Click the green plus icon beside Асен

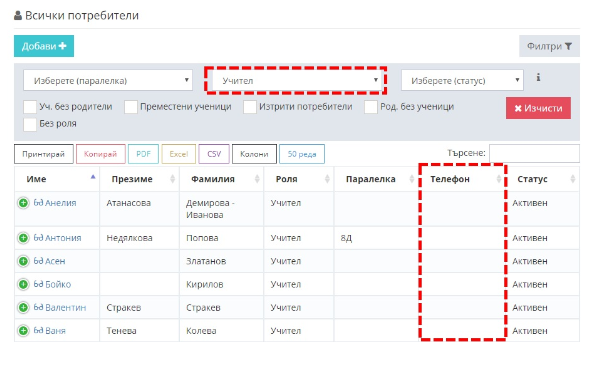coord(23,261)
